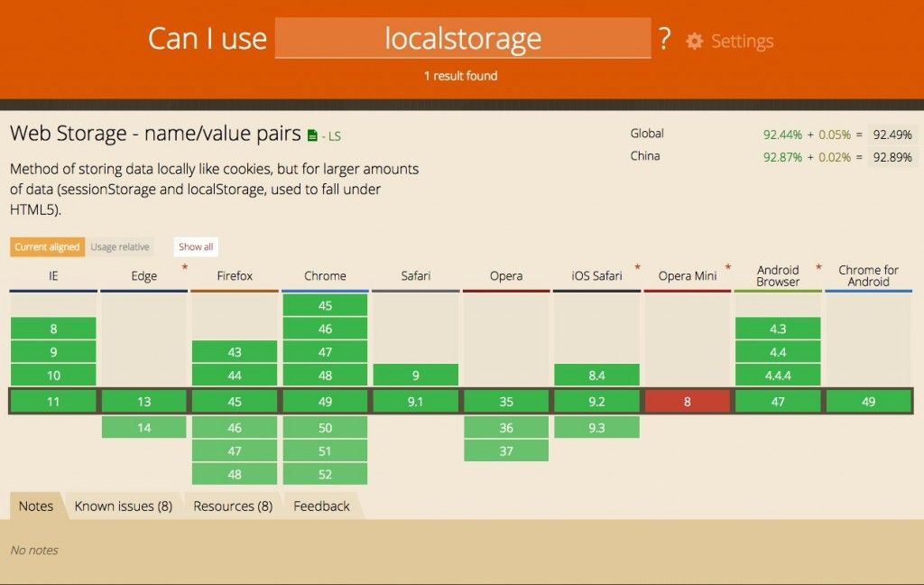The image size is (924, 585).
Task: Click the asterisk note beside Edge
Action: pyautogui.click(x=185, y=268)
